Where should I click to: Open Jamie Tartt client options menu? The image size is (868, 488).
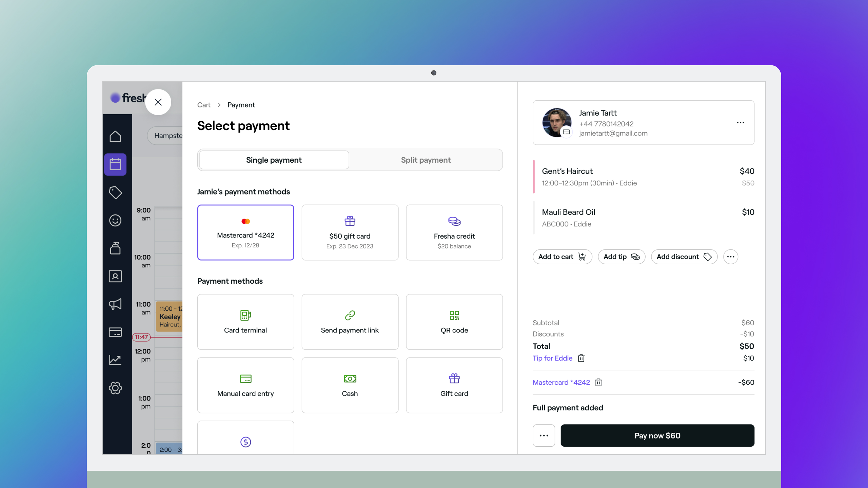pos(740,123)
